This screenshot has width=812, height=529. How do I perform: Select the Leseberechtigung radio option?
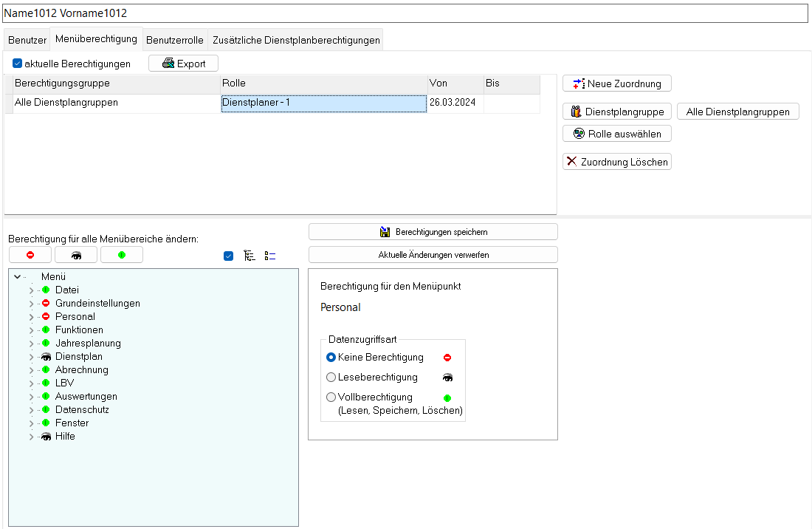[x=331, y=378]
